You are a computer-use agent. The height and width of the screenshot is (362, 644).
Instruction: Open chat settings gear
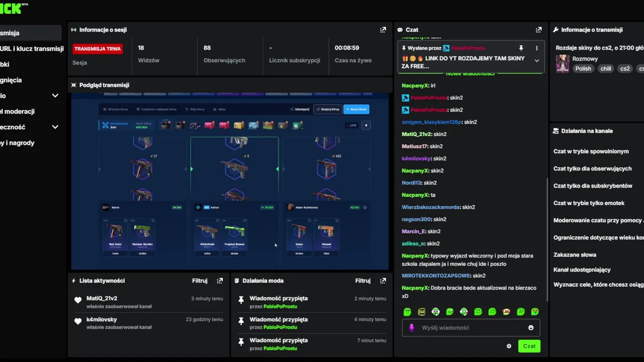click(509, 346)
